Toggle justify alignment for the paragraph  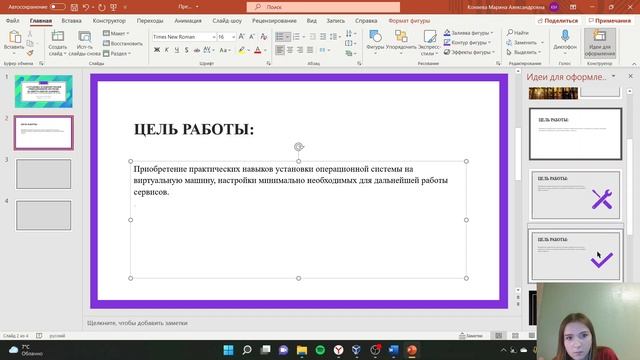pyautogui.click(x=310, y=50)
